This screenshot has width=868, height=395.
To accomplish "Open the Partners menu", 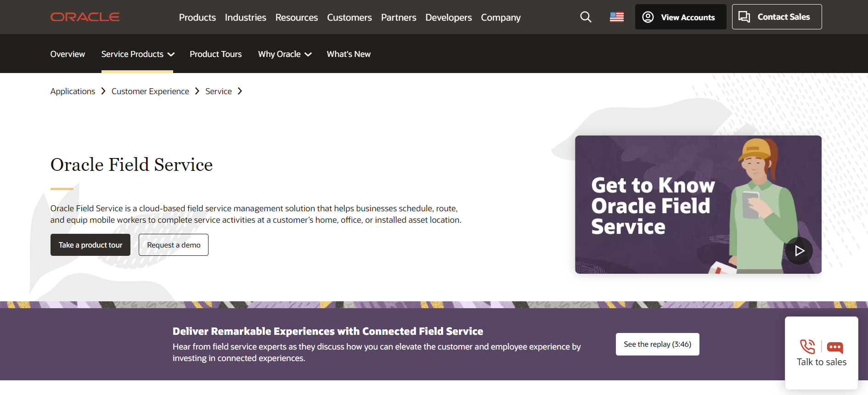I will point(399,17).
